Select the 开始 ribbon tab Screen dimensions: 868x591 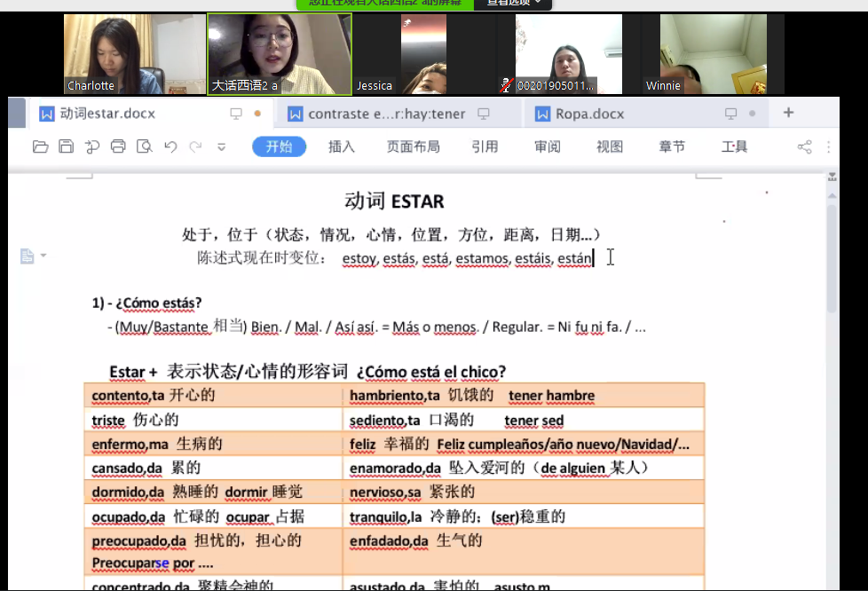(x=279, y=146)
